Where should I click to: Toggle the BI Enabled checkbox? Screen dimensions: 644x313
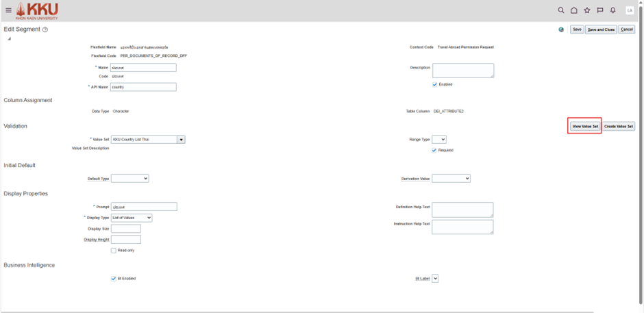coord(114,279)
